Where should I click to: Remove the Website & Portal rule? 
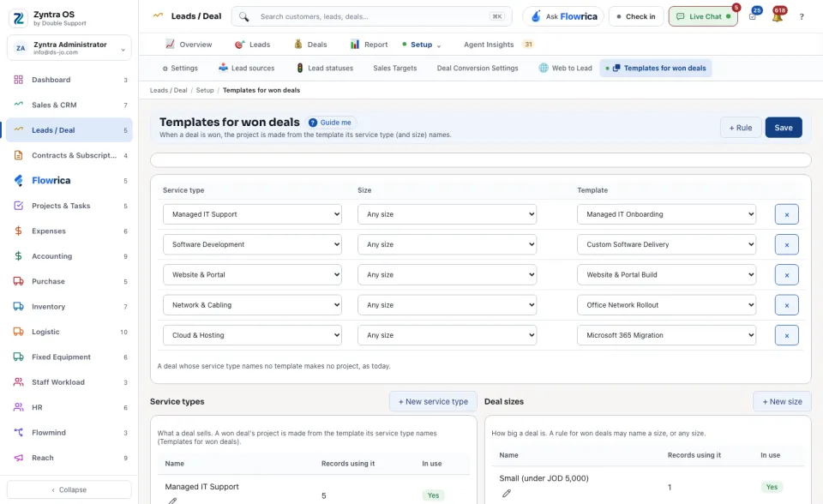click(786, 274)
